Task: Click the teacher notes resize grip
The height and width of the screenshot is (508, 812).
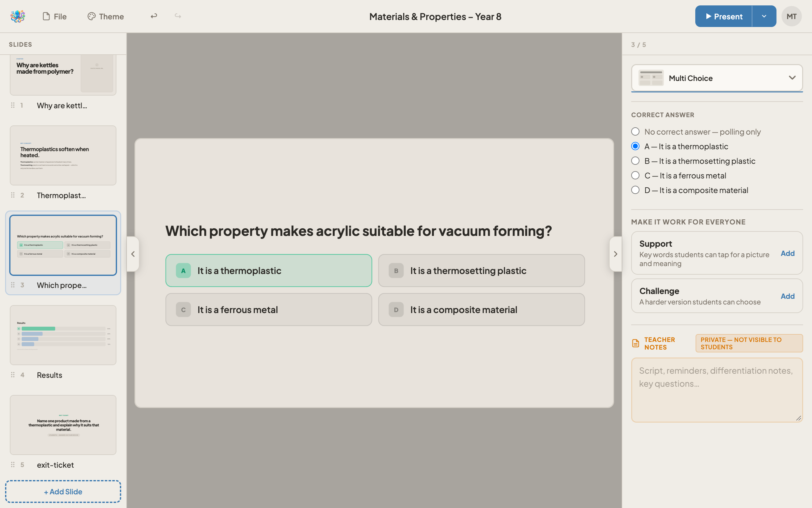Action: 799,418
